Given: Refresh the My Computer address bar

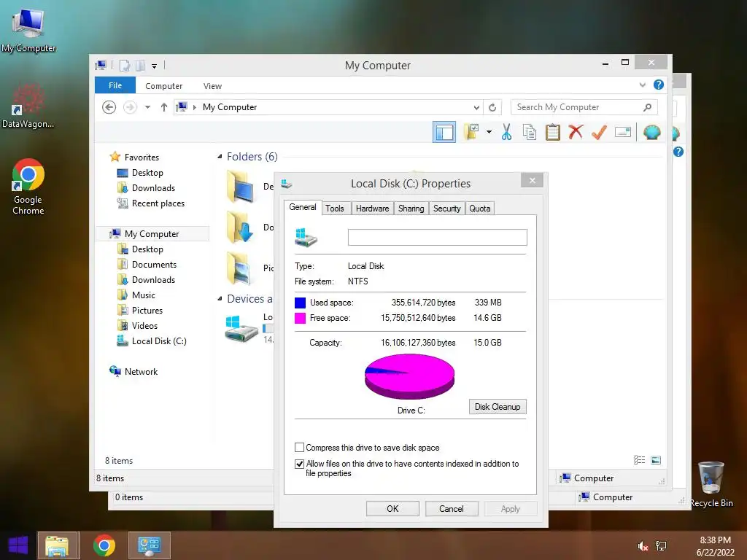Looking at the screenshot, I should pos(492,107).
